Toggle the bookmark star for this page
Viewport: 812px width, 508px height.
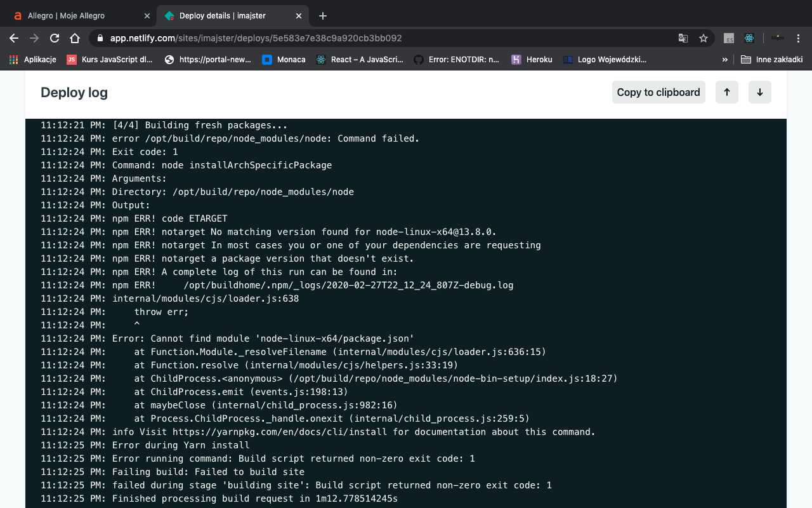click(x=704, y=38)
